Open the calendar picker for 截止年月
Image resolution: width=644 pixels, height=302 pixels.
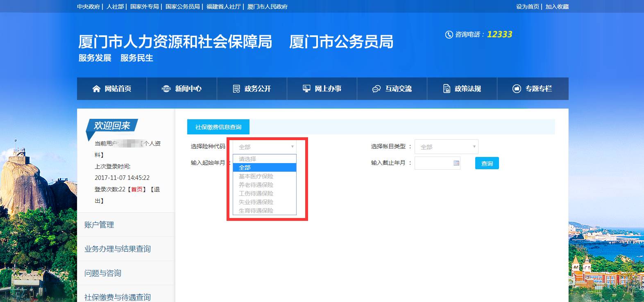(456, 163)
